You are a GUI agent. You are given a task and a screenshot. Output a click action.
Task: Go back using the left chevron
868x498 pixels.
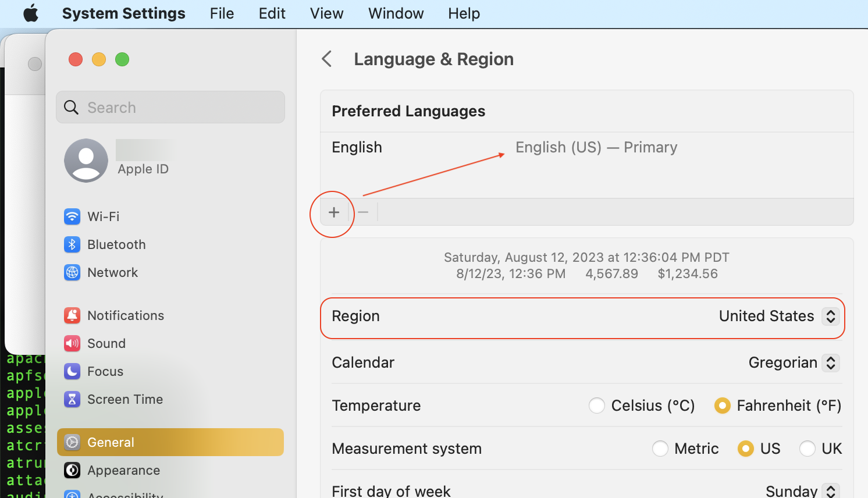point(327,59)
